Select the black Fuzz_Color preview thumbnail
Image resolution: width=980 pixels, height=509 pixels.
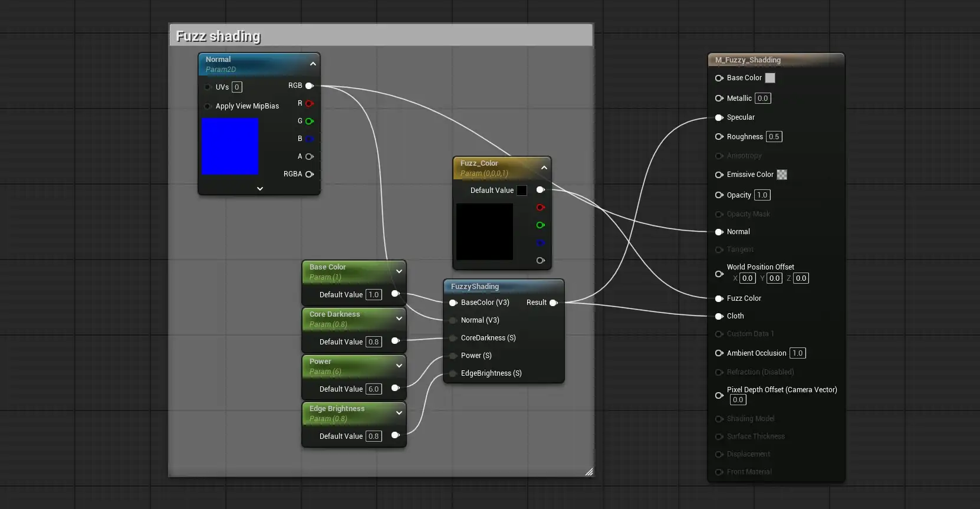click(x=485, y=232)
